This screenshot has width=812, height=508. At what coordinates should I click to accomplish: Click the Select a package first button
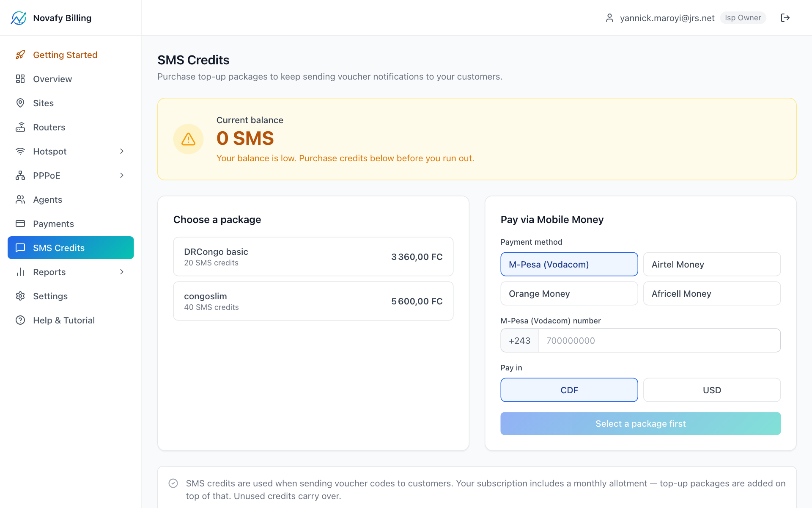point(641,423)
